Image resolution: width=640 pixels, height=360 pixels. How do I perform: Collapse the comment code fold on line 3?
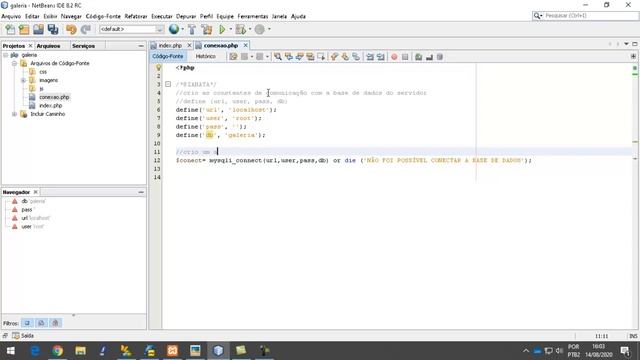click(x=168, y=84)
